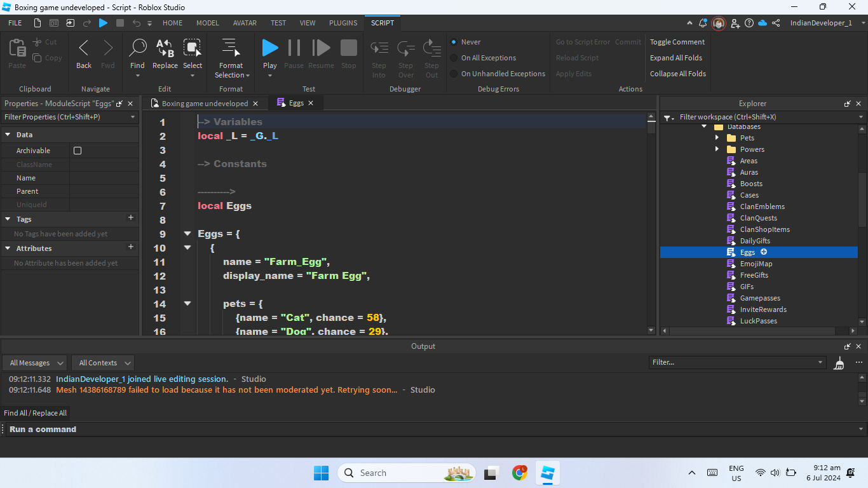Expand the Pets folder in Explorer
Image resolution: width=868 pixels, height=488 pixels.
pyautogui.click(x=717, y=138)
